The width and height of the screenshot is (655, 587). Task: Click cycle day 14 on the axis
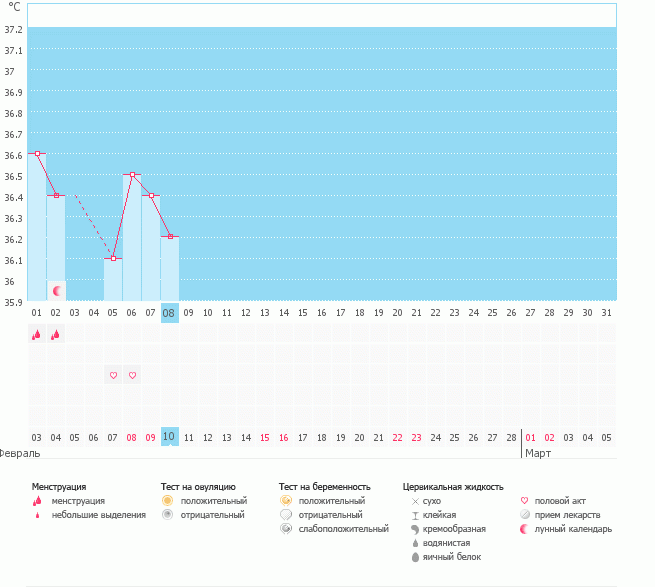(x=284, y=312)
